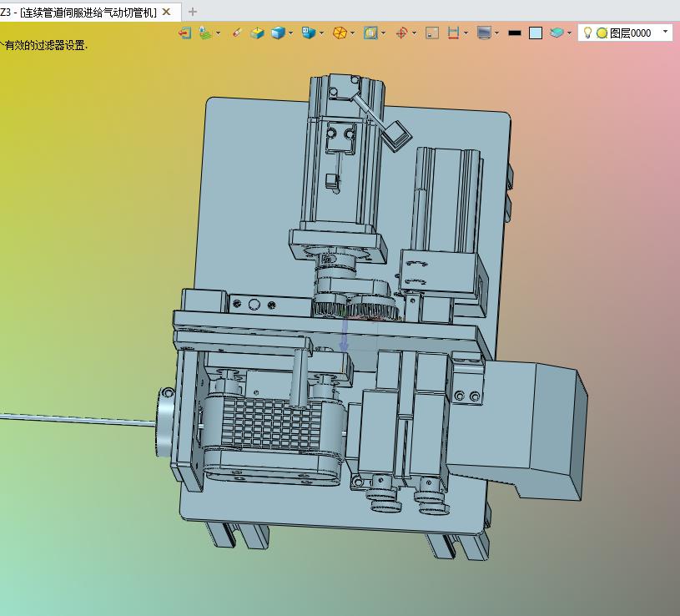
Task: Click the blue arrow on the 3D model
Action: (344, 336)
